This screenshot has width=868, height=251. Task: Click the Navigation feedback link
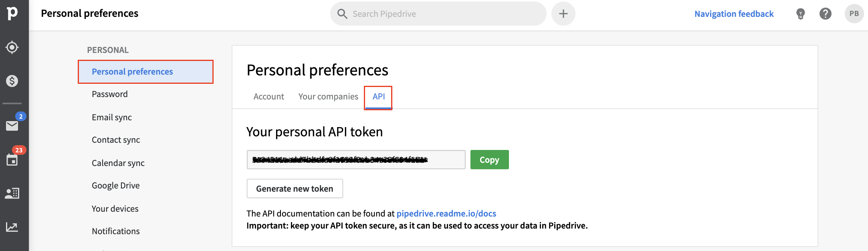pos(734,14)
